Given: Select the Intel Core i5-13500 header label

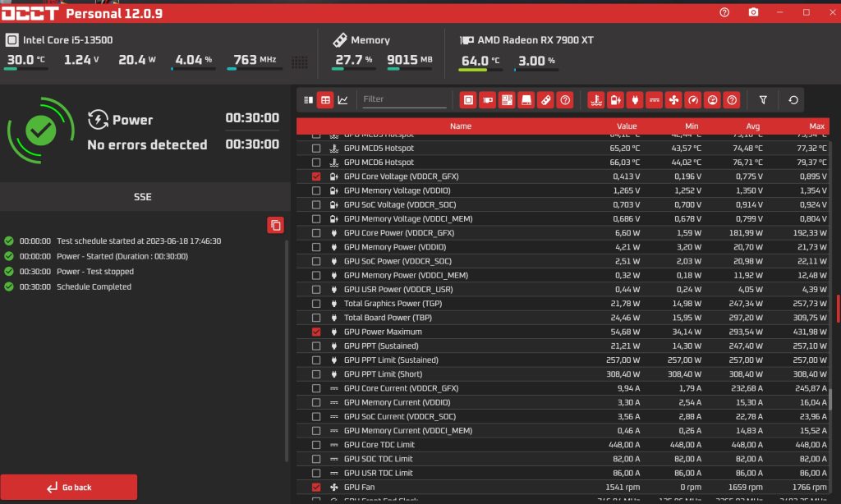Looking at the screenshot, I should coord(67,39).
